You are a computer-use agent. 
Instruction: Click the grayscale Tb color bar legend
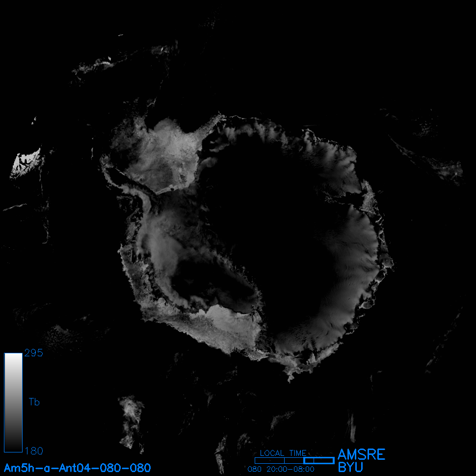coord(13,402)
